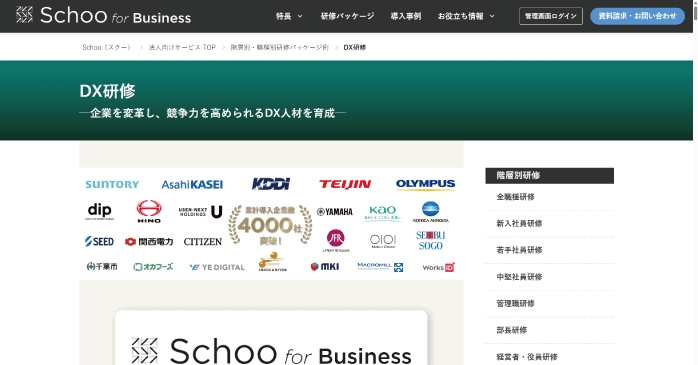Click the YE DIGITAL logo
This screenshot has height=365, width=698.
(x=217, y=267)
